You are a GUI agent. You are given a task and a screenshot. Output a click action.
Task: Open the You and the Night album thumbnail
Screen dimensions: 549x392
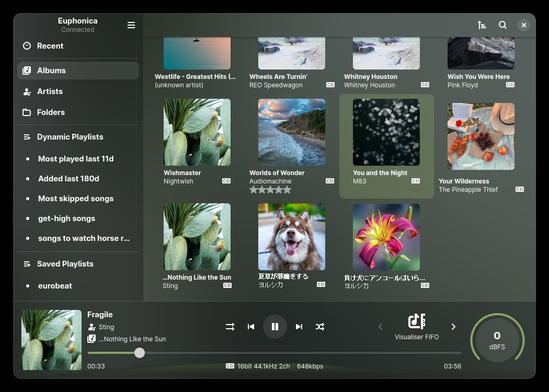(386, 132)
